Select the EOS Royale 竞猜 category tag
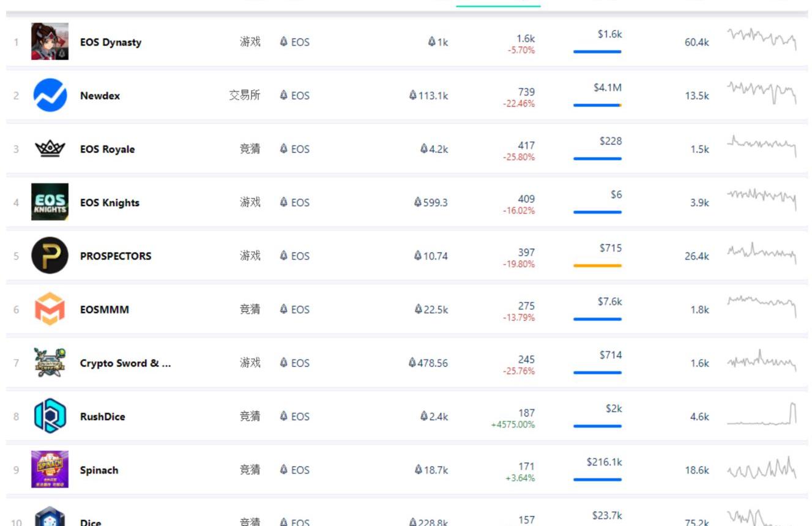This screenshot has width=812, height=526. point(250,149)
